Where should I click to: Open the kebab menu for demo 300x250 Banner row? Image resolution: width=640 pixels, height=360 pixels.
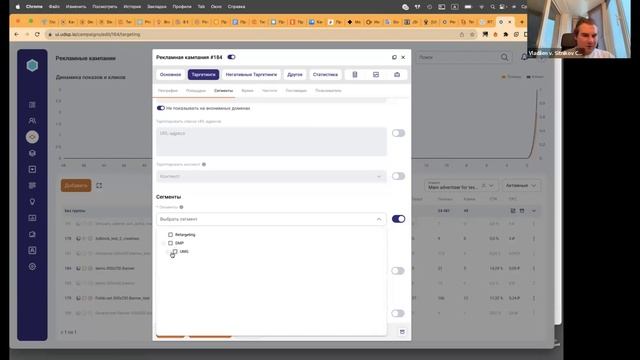(533, 268)
